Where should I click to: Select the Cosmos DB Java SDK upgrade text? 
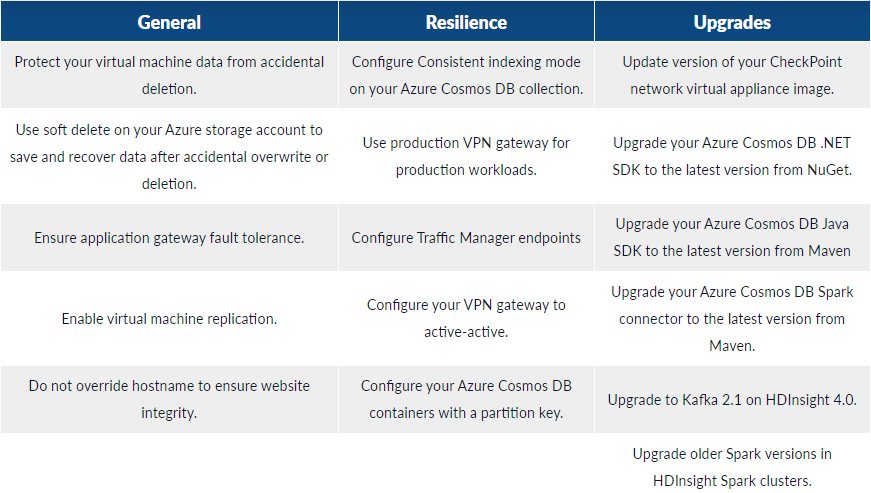coord(732,238)
